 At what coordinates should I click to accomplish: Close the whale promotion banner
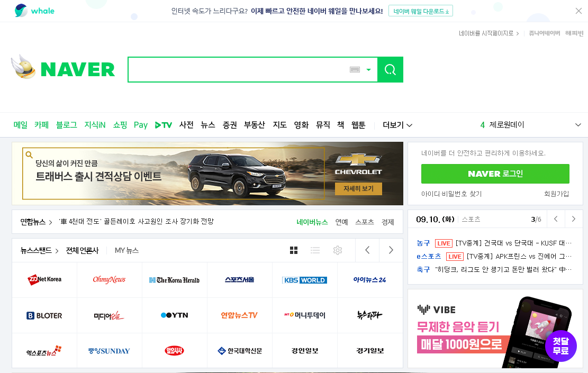pyautogui.click(x=578, y=11)
